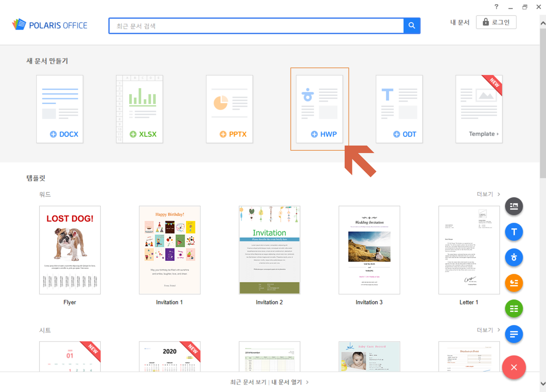The width and height of the screenshot is (546, 392).
Task: Click the magnifier search button
Action: pyautogui.click(x=412, y=26)
